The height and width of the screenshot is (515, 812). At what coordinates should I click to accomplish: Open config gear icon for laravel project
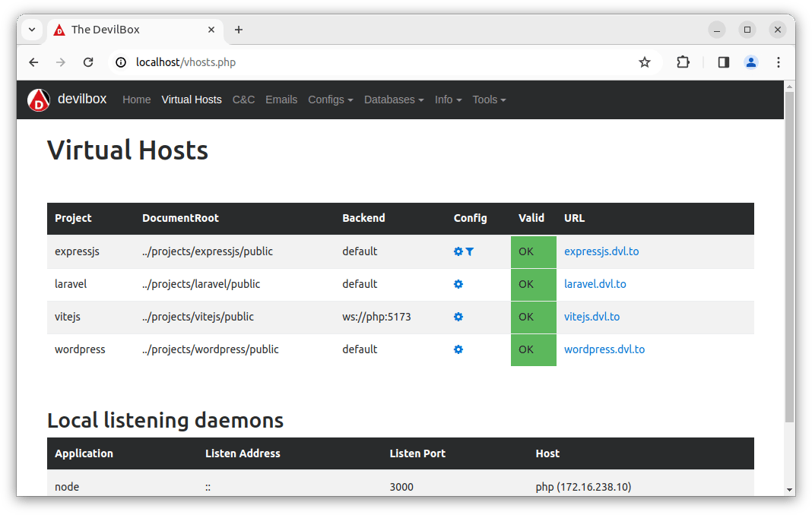click(x=458, y=284)
